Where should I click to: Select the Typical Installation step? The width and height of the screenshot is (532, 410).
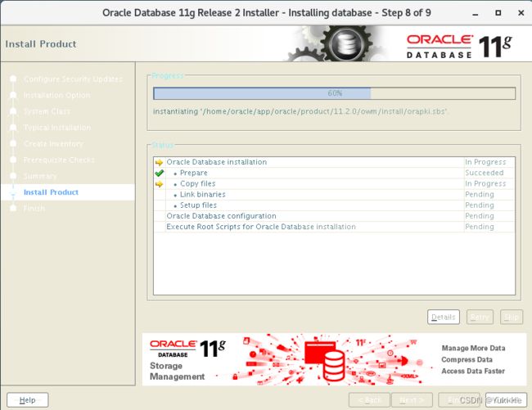(x=57, y=128)
